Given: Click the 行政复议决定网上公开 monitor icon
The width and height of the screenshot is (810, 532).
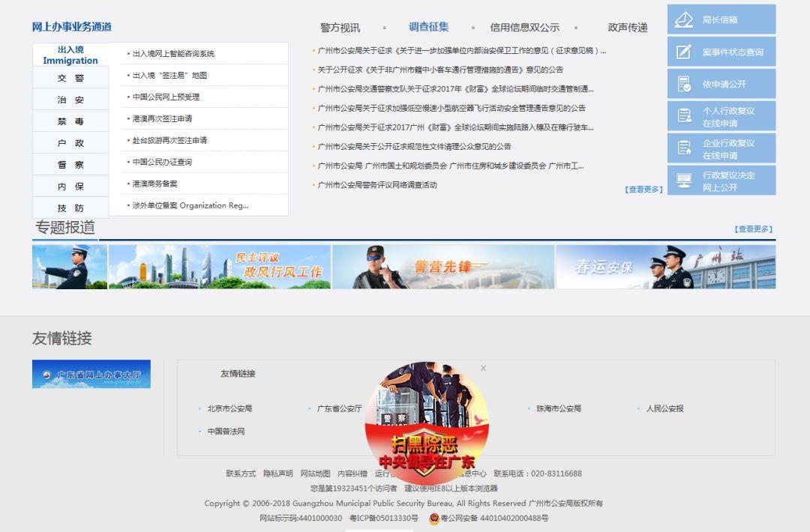Looking at the screenshot, I should (683, 181).
